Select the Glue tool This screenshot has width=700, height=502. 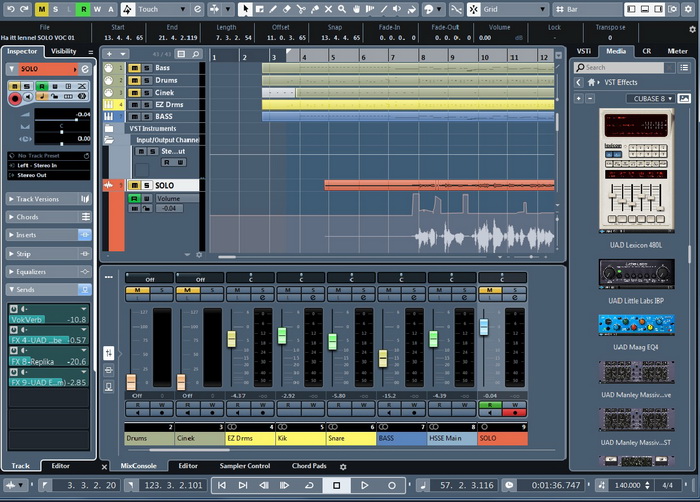[x=315, y=9]
